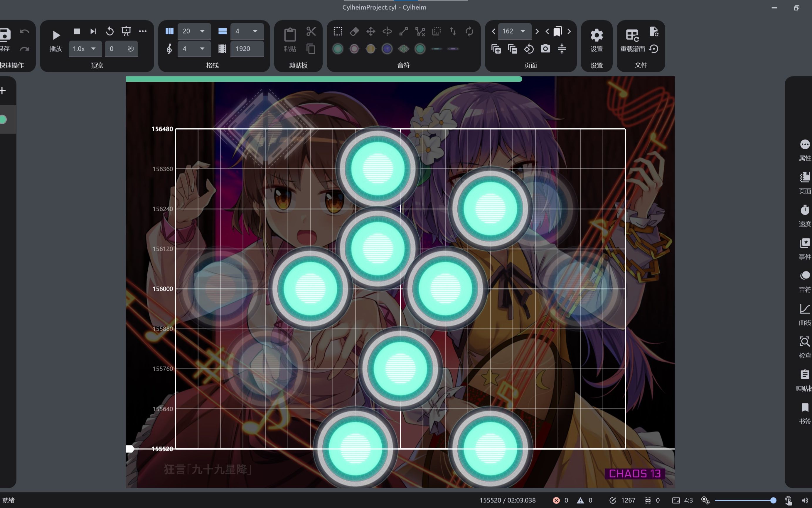Select the yellow hold note type

point(370,49)
